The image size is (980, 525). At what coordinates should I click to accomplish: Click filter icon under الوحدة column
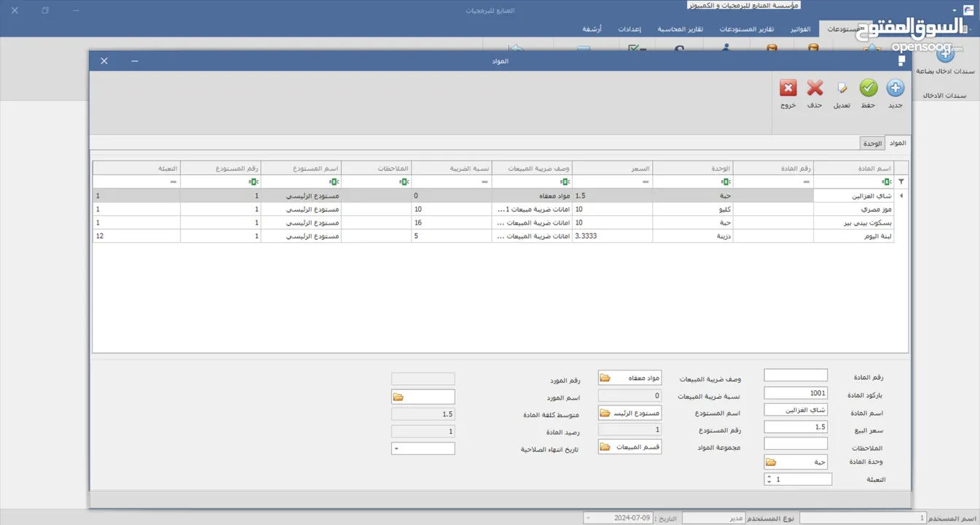tap(726, 182)
